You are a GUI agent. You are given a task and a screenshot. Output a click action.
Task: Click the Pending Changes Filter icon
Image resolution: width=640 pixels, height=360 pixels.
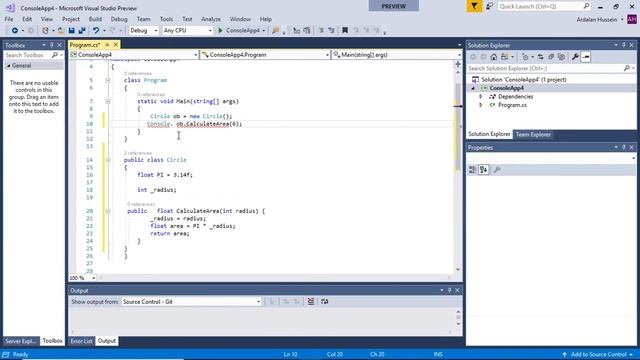pyautogui.click(x=525, y=57)
